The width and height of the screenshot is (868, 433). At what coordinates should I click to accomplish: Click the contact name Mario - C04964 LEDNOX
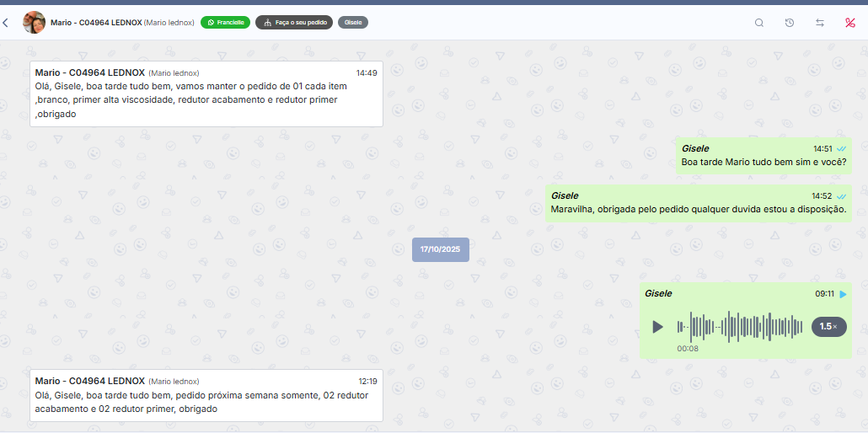(x=95, y=23)
